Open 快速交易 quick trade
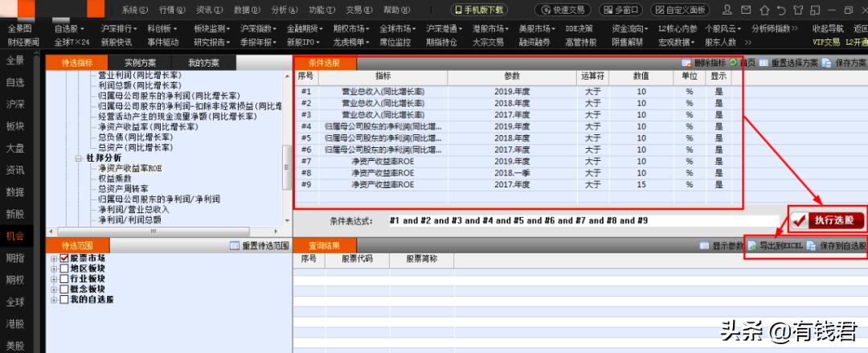This screenshot has height=353, width=868. click(563, 10)
